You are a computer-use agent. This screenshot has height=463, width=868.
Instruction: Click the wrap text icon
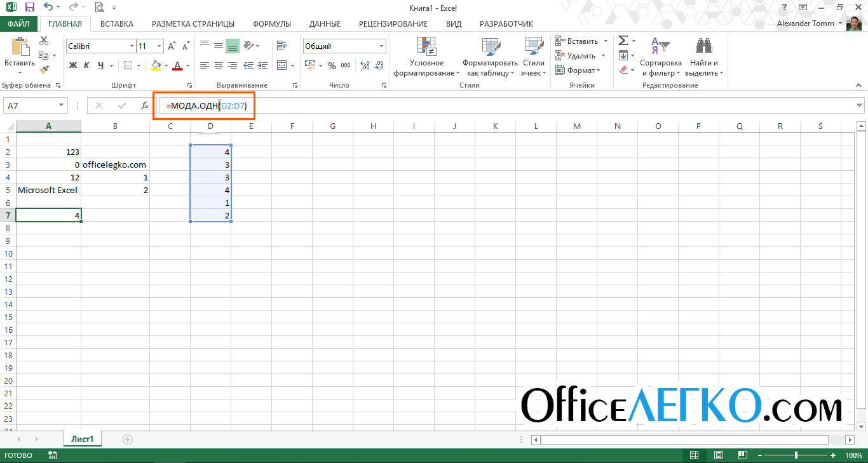tap(281, 46)
